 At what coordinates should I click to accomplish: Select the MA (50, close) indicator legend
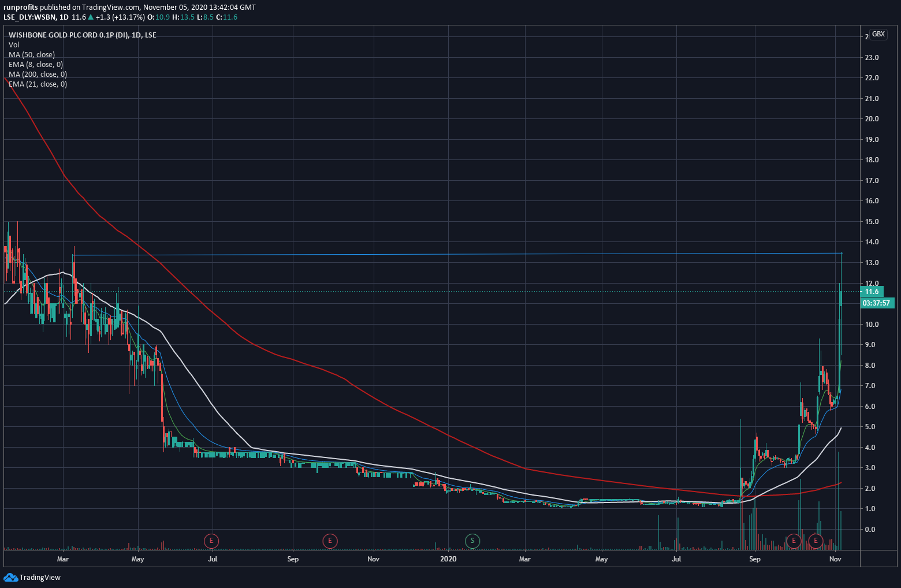pos(32,55)
